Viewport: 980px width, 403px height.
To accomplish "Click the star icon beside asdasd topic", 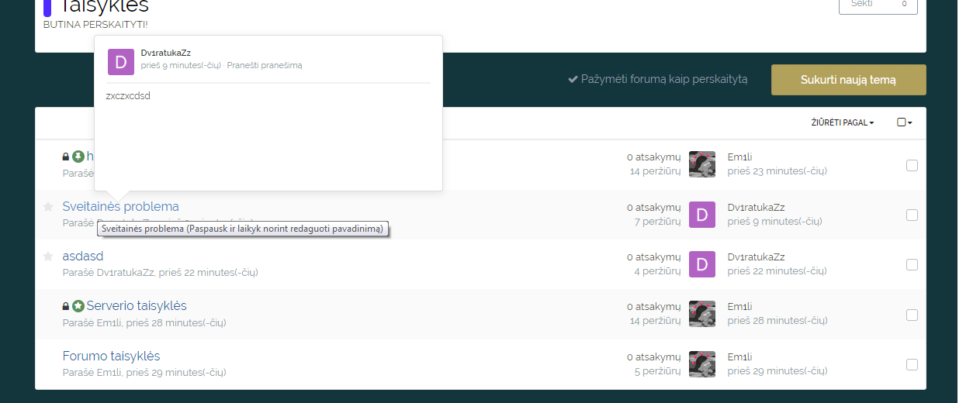I will (x=48, y=257).
